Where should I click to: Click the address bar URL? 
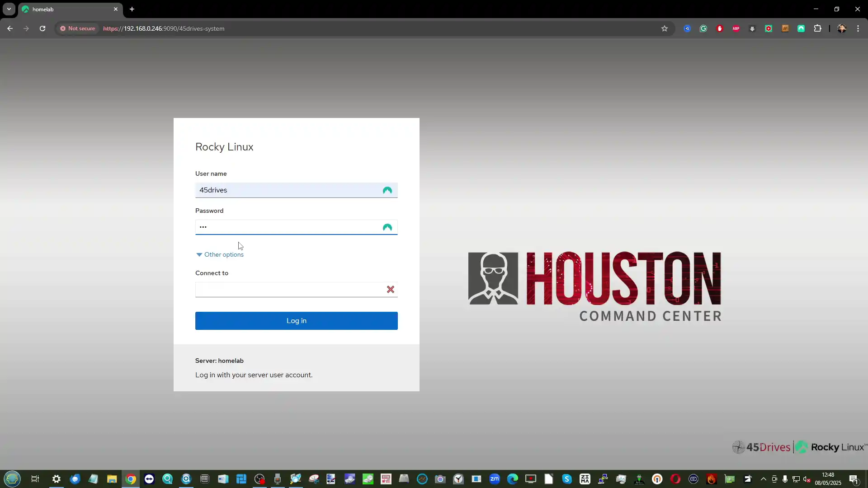pyautogui.click(x=164, y=28)
